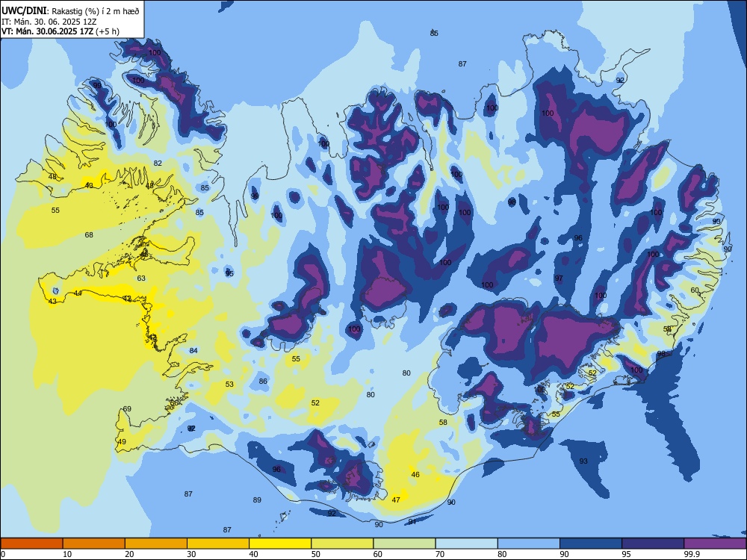The image size is (747, 560).
Task: Pick the pale blue 70–80 legend swatch
Action: (x=466, y=544)
